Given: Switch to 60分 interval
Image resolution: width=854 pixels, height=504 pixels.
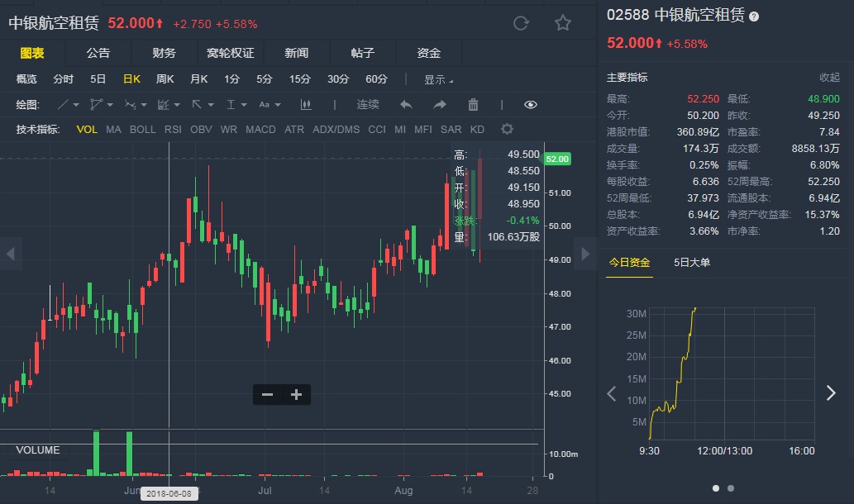Looking at the screenshot, I should click(376, 79).
